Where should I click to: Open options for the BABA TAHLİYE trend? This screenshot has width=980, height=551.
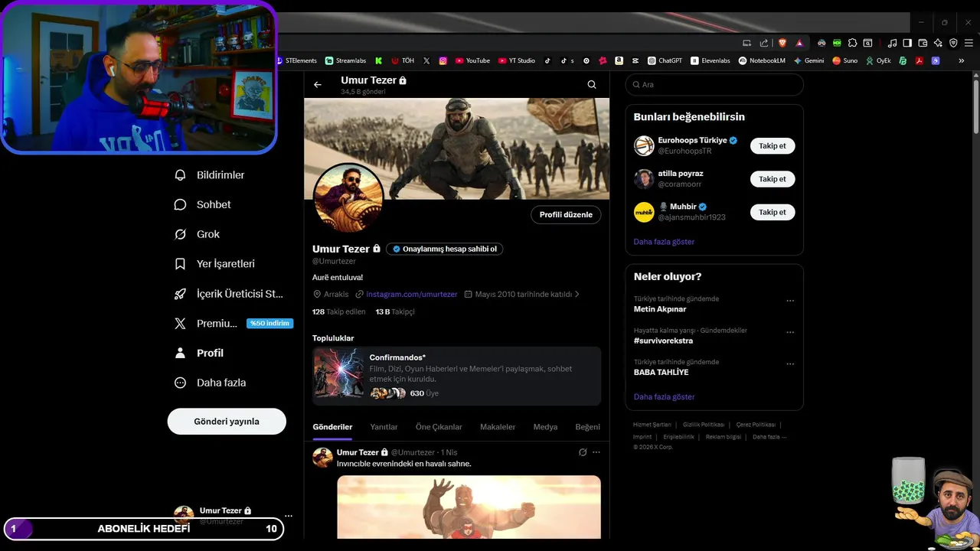pyautogui.click(x=790, y=364)
